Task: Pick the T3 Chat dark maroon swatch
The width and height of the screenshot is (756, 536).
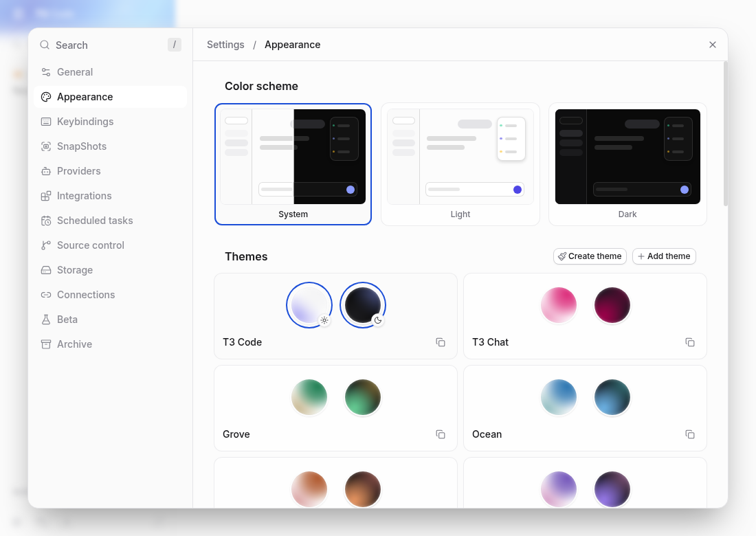Action: (x=612, y=305)
